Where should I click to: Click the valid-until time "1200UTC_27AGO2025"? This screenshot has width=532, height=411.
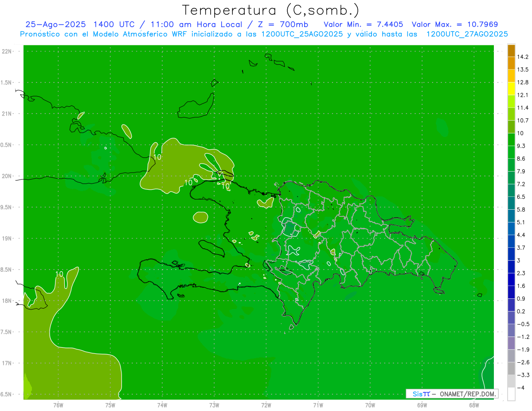click(x=467, y=34)
